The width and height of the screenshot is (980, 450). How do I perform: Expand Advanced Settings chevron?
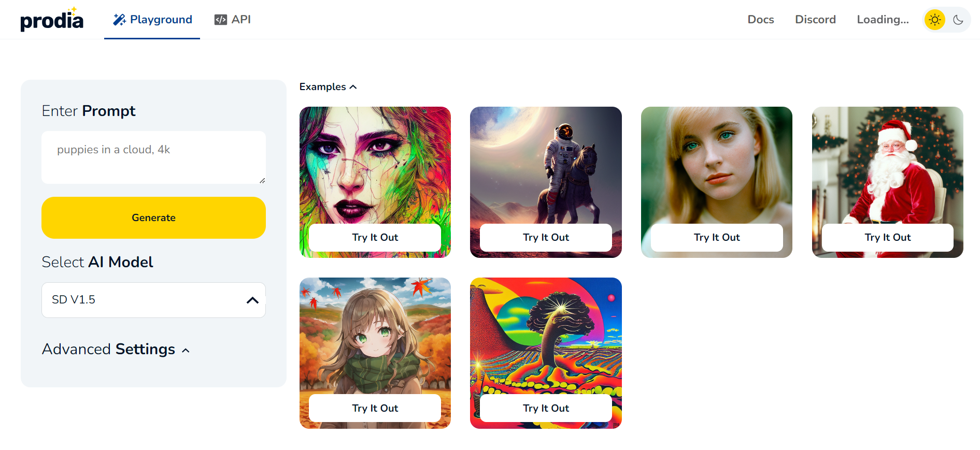click(186, 351)
